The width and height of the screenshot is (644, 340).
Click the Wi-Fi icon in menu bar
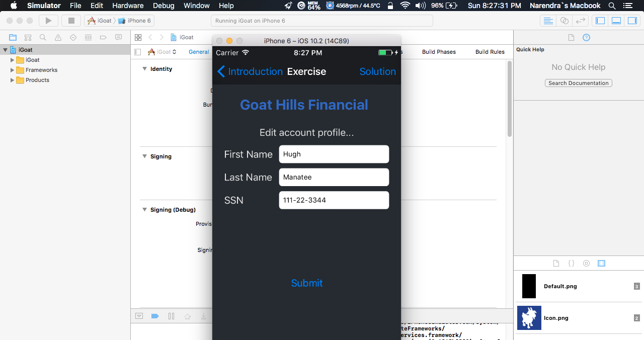click(405, 6)
